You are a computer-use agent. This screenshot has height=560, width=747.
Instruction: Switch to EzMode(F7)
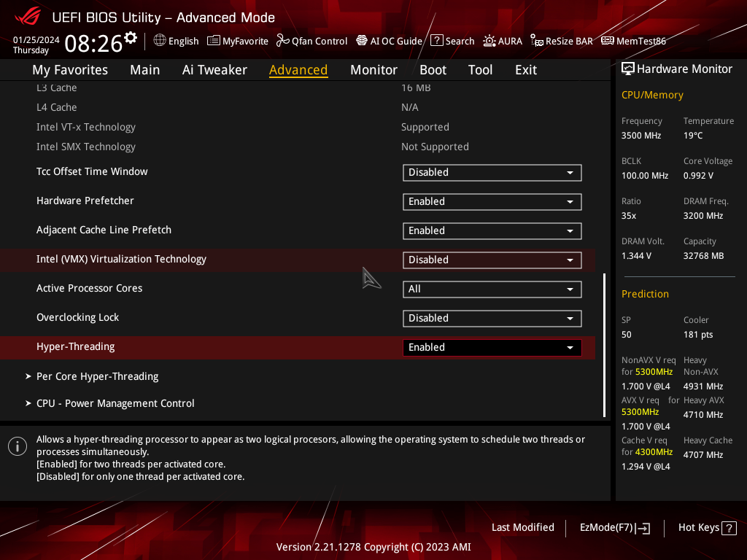(614, 528)
